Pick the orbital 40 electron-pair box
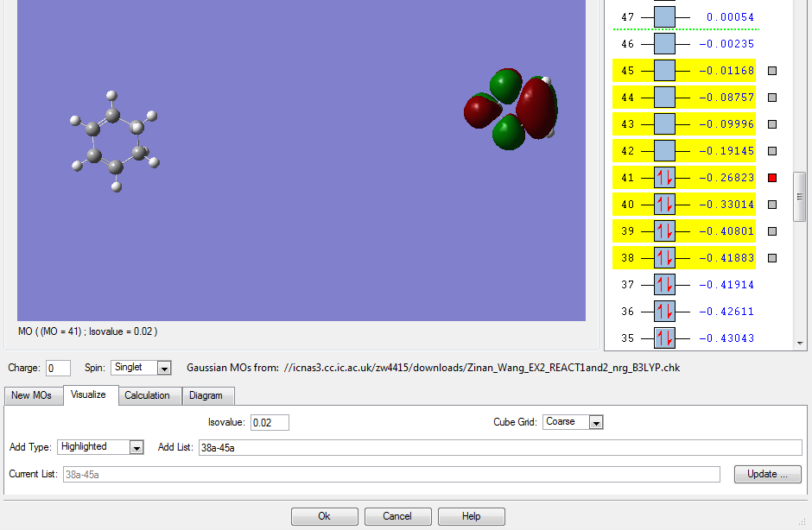Image resolution: width=812 pixels, height=530 pixels. (x=664, y=205)
